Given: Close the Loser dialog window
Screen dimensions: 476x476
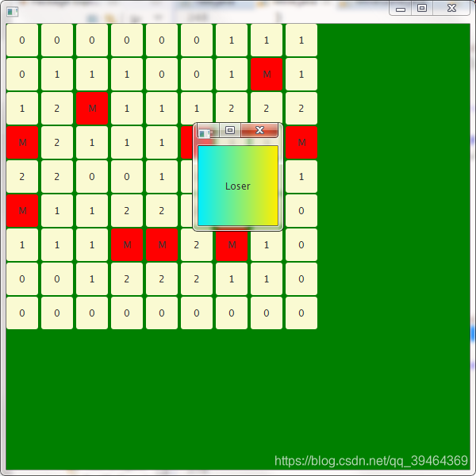Looking at the screenshot, I should coord(259,130).
